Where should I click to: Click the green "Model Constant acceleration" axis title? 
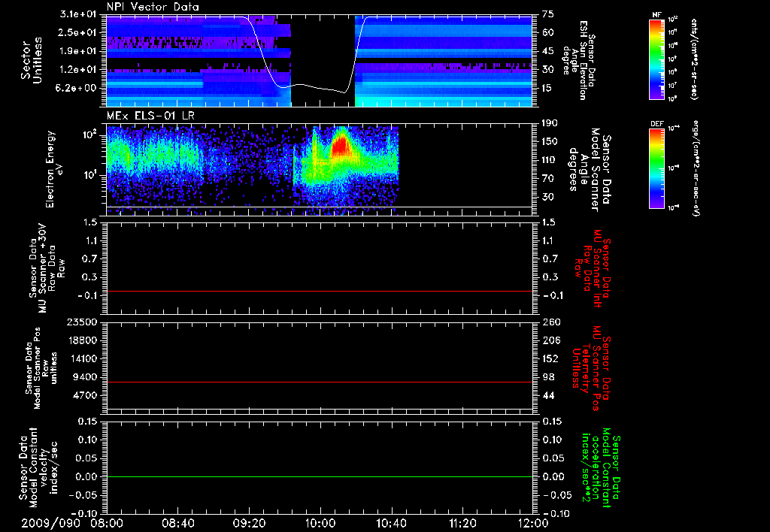(x=601, y=467)
